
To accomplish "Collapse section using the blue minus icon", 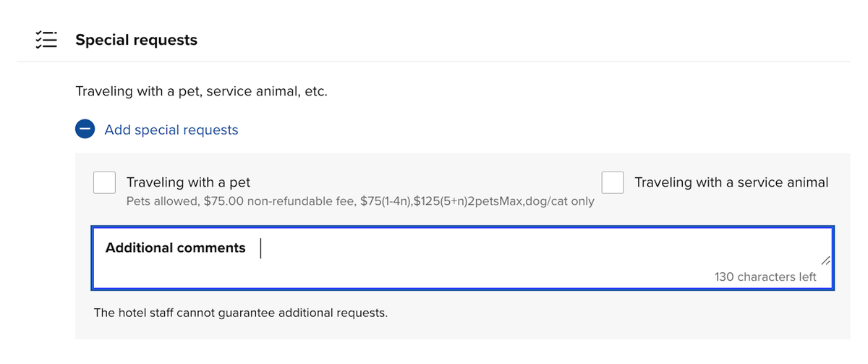I will (85, 130).
